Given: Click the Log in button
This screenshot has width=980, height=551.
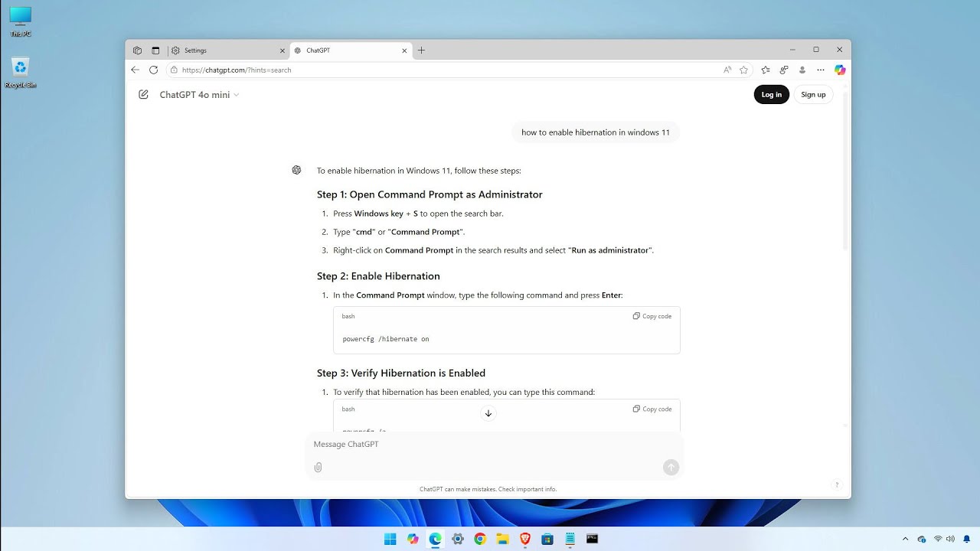Looking at the screenshot, I should coord(771,95).
